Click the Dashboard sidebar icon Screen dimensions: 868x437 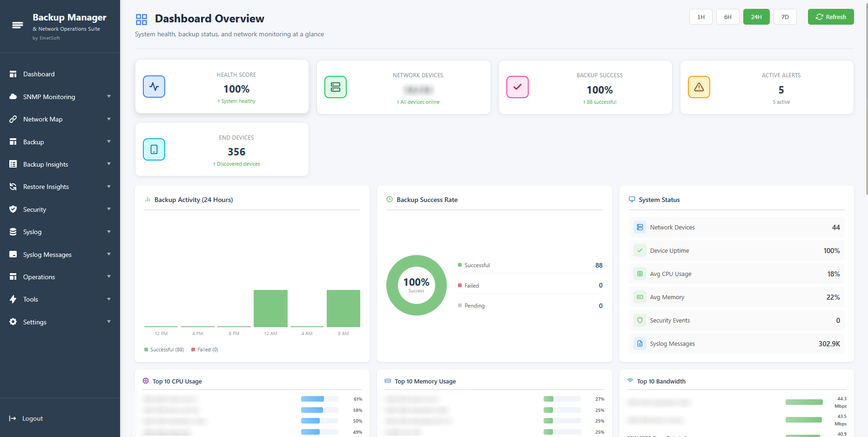coord(13,74)
